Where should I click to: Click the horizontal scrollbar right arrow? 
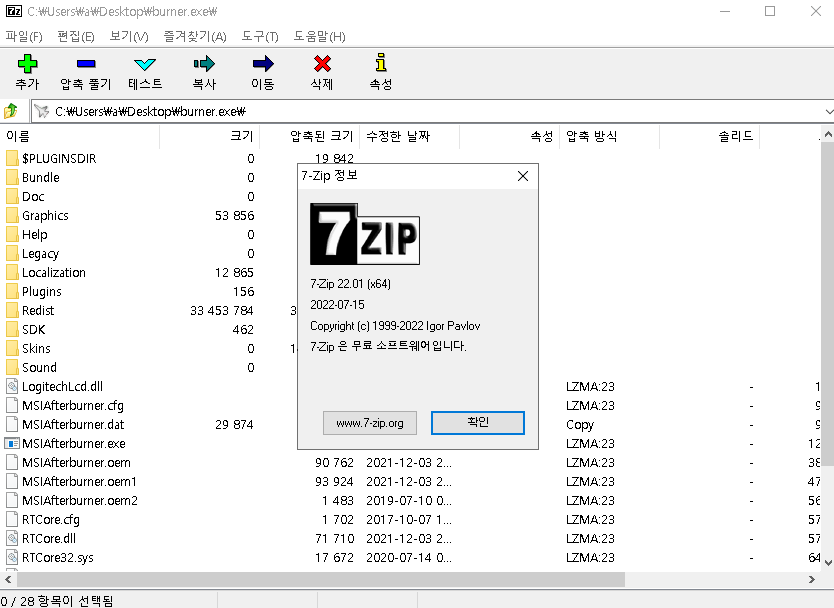coord(811,579)
